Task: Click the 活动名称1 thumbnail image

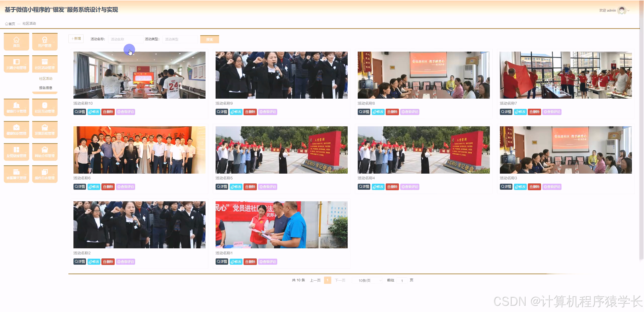Action: click(x=281, y=225)
